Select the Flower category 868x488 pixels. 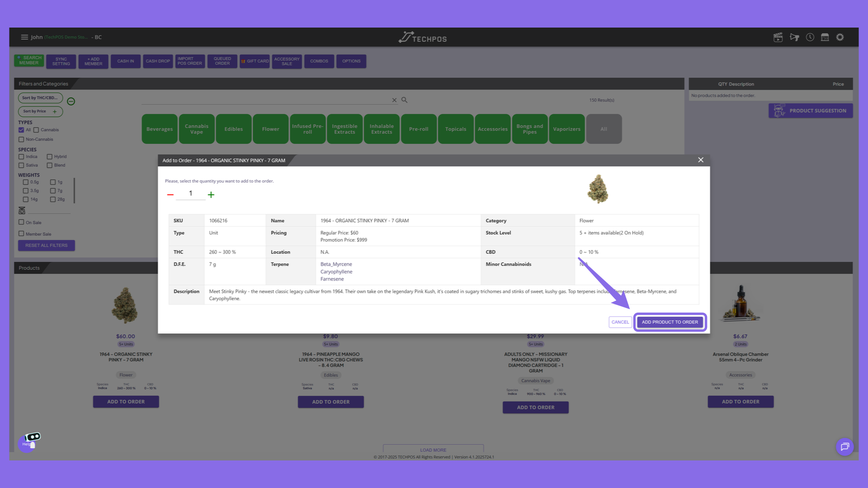tap(271, 129)
